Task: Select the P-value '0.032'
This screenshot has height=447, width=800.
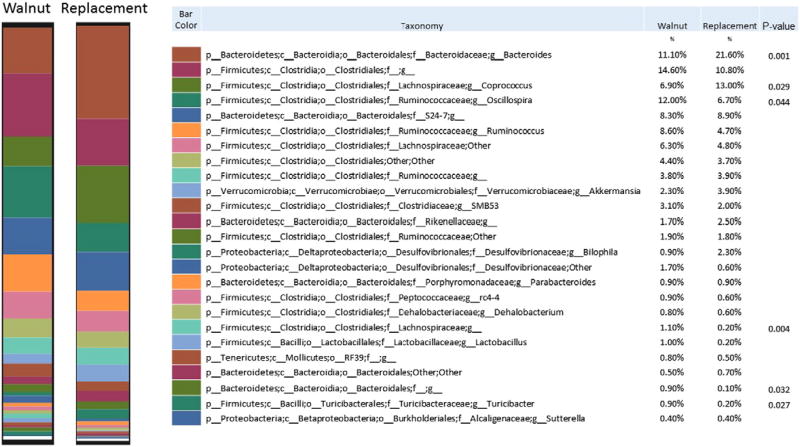Action: [x=779, y=390]
